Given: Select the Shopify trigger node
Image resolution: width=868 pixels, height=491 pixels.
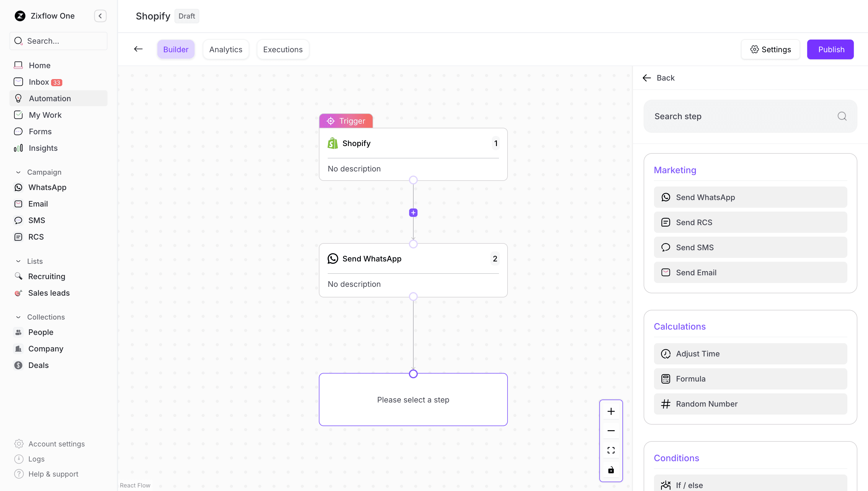Looking at the screenshot, I should pos(413,154).
